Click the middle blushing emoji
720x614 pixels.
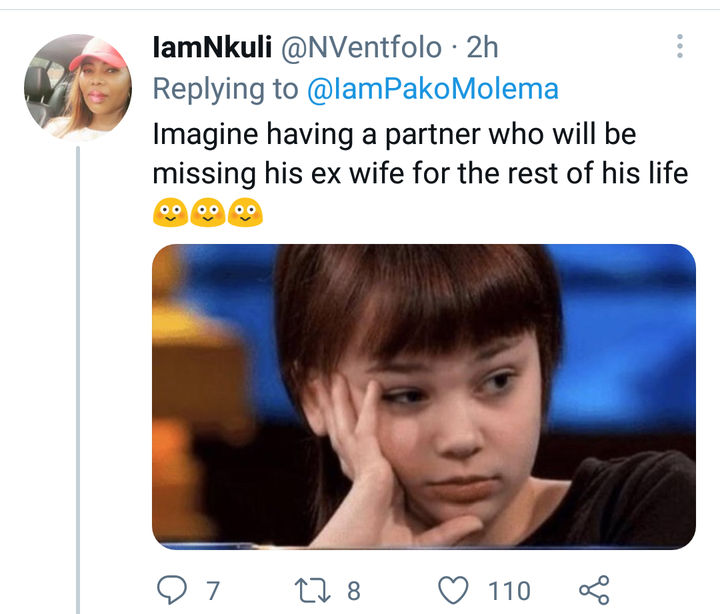[x=208, y=212]
